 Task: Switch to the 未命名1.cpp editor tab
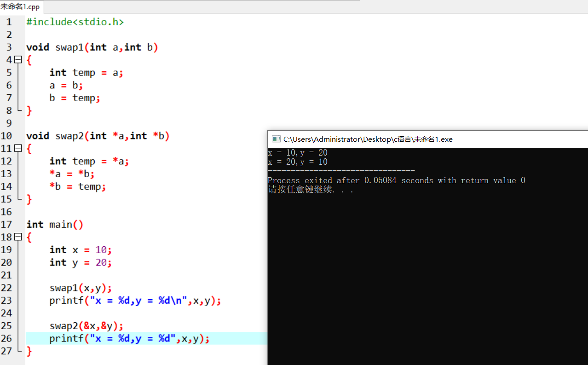[20, 7]
